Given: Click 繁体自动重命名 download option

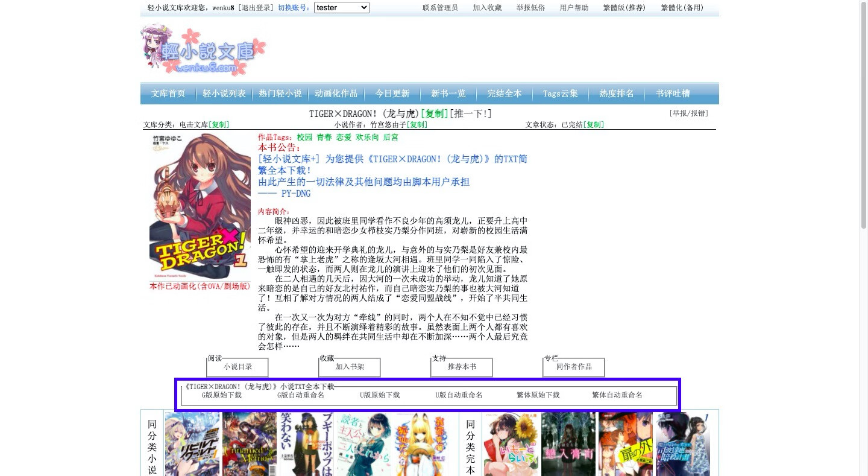Looking at the screenshot, I should (x=617, y=395).
